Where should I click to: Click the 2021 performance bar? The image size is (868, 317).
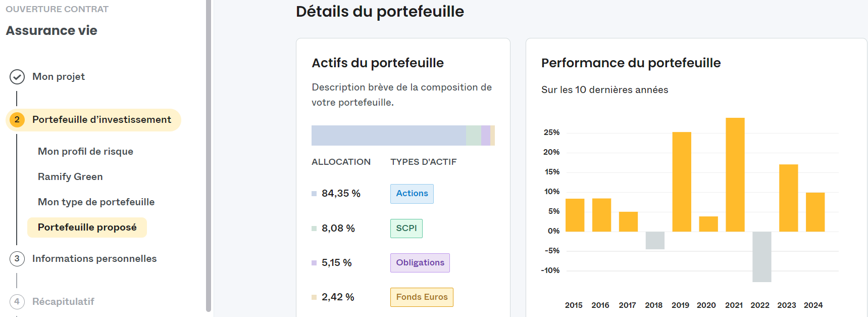pos(735,174)
